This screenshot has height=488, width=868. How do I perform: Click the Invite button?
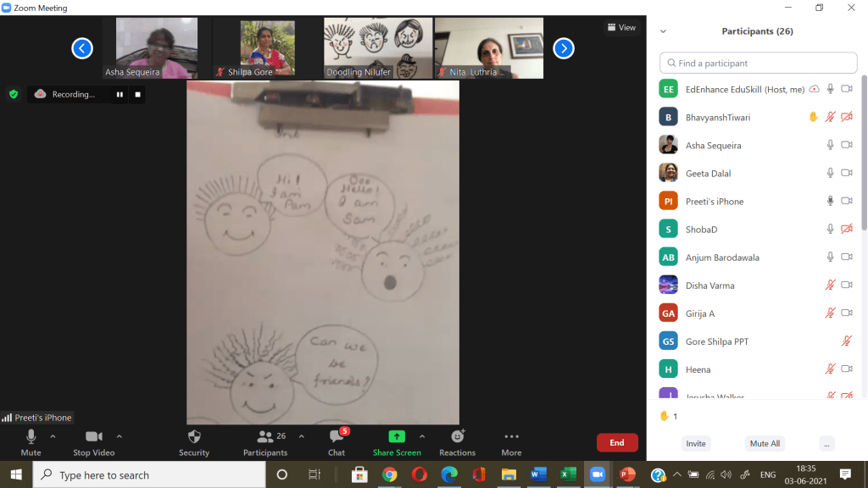pyautogui.click(x=696, y=443)
